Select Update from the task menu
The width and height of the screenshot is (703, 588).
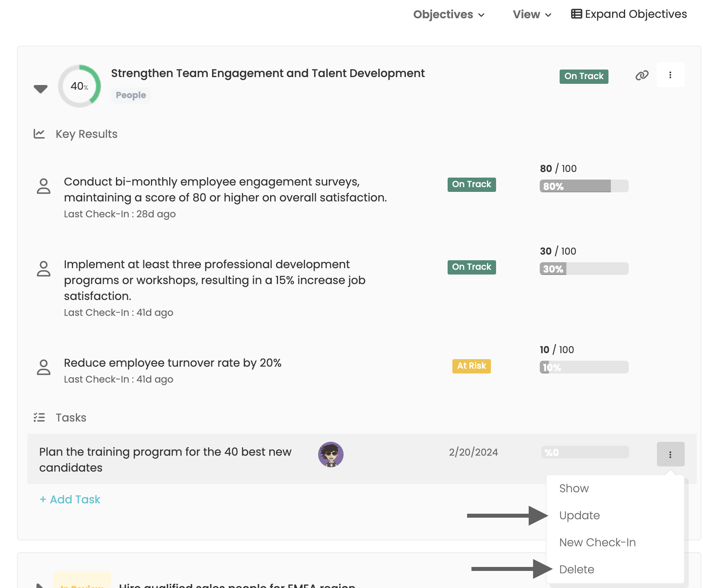(579, 516)
